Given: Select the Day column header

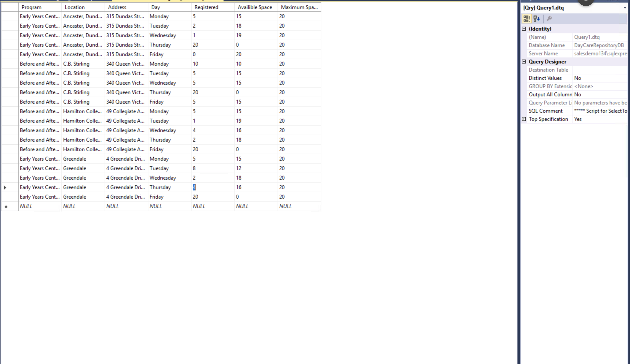Looking at the screenshot, I should pyautogui.click(x=155, y=7).
